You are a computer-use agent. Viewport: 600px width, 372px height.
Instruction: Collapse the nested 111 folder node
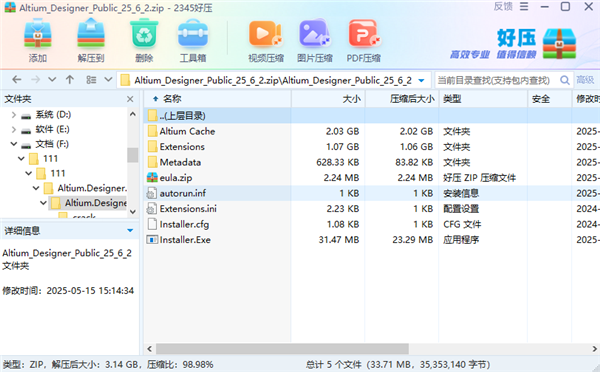[x=29, y=173]
